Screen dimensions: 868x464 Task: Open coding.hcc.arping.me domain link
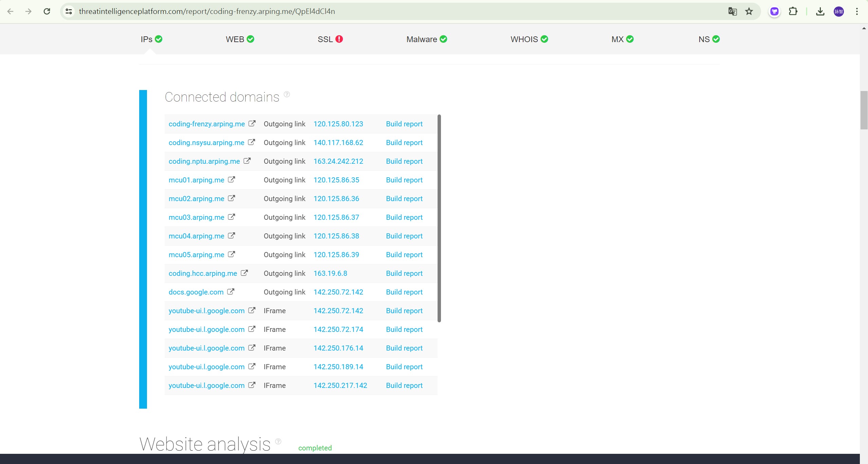click(203, 273)
